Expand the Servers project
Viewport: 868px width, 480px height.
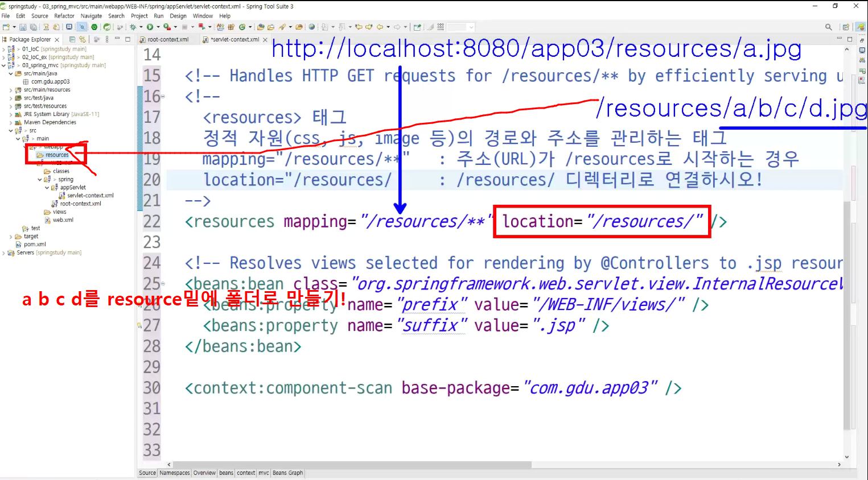pyautogui.click(x=4, y=253)
